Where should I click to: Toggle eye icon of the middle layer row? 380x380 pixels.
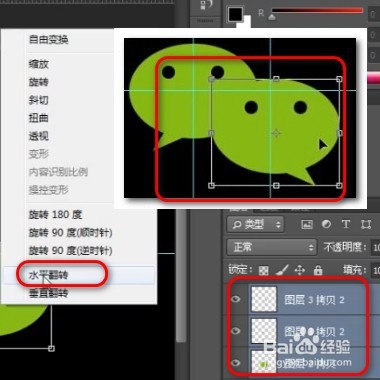pos(236,330)
